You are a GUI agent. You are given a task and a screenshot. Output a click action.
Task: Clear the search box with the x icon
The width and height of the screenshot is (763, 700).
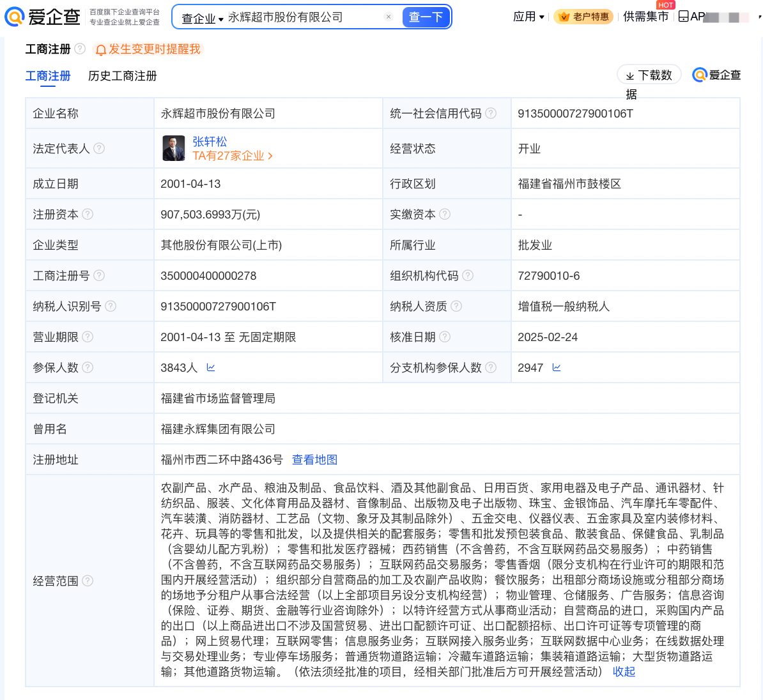coord(389,17)
